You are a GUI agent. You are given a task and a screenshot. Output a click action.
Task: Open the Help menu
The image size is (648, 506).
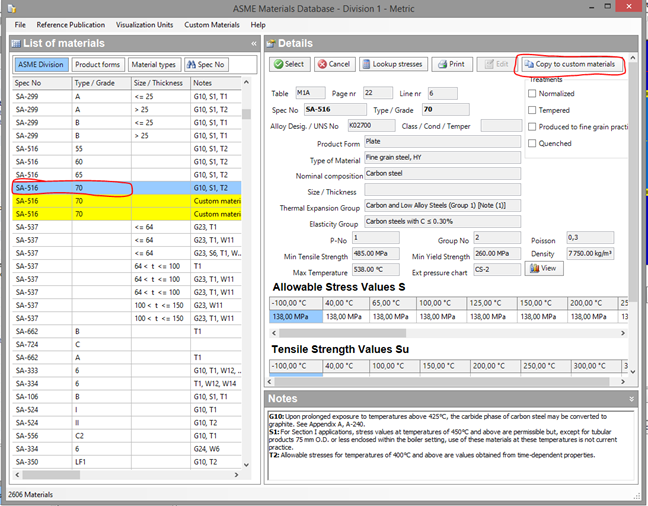[x=258, y=25]
